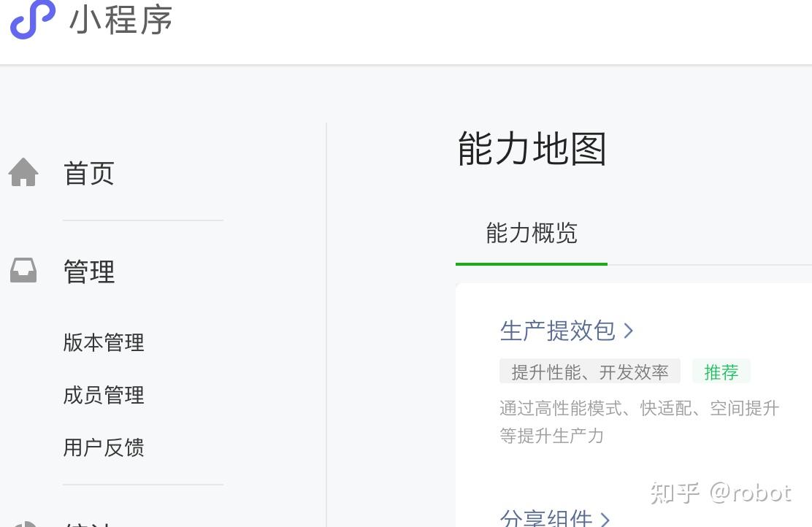Open 用户反馈 in the sidebar
The width and height of the screenshot is (812, 527).
click(x=104, y=447)
